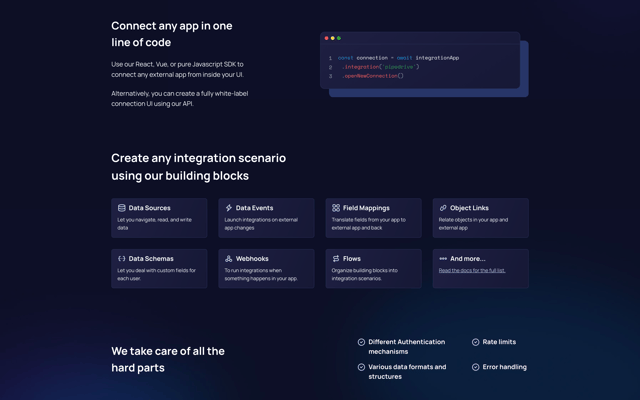Viewport: 640px width, 400px height.
Task: Click 'To run integrations when something happens' text
Action: [261, 274]
